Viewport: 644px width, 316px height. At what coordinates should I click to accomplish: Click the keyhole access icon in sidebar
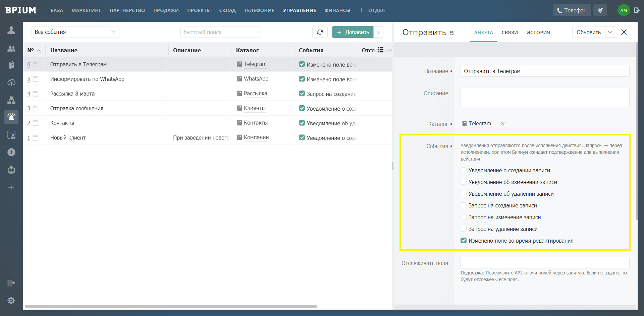[x=11, y=152]
